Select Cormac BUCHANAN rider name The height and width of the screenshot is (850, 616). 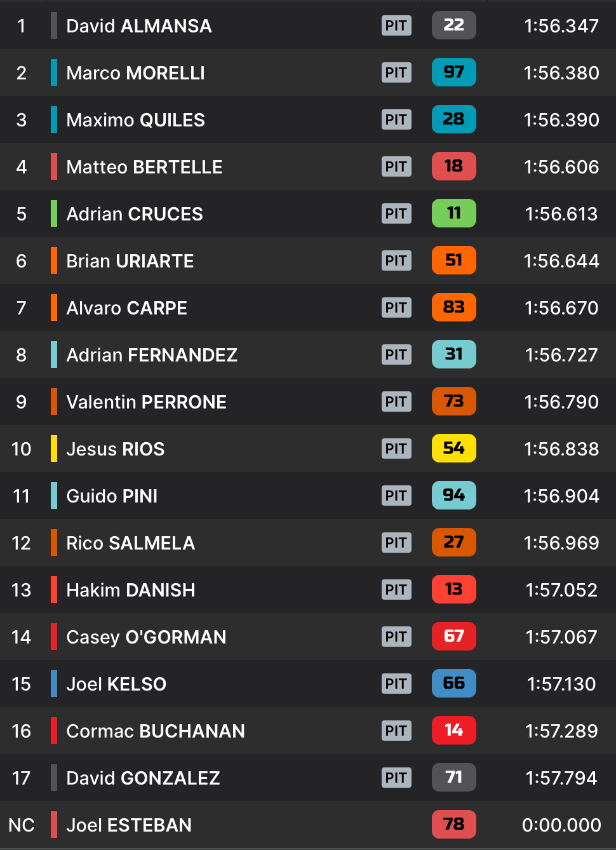[x=156, y=731]
